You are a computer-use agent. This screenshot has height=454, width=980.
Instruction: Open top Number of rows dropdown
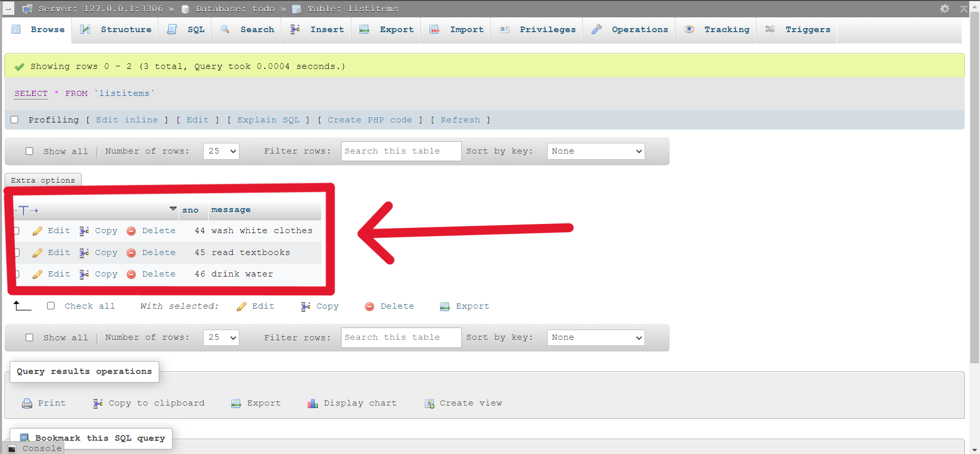coord(221,151)
